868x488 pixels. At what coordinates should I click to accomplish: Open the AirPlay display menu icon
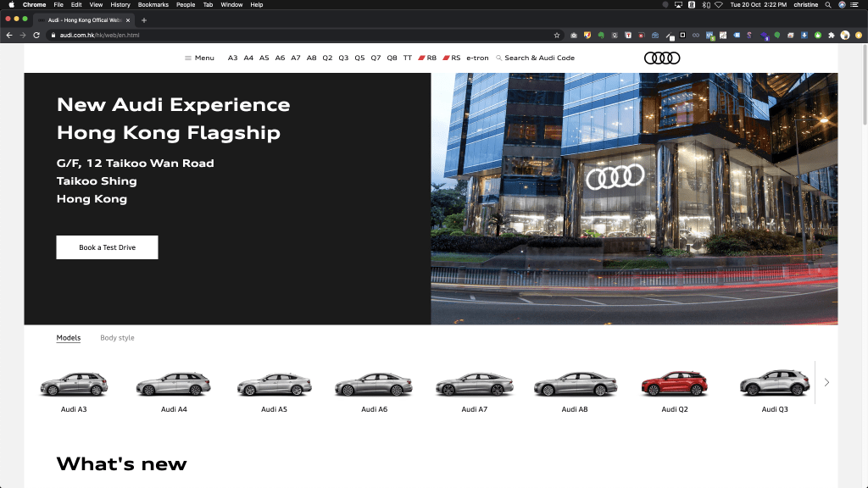(x=678, y=4)
